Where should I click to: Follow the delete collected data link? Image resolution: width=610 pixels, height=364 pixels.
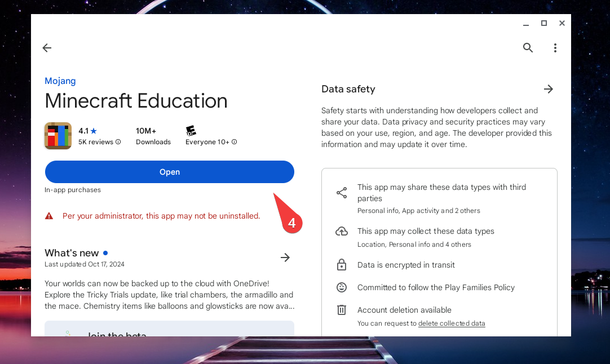tap(452, 323)
